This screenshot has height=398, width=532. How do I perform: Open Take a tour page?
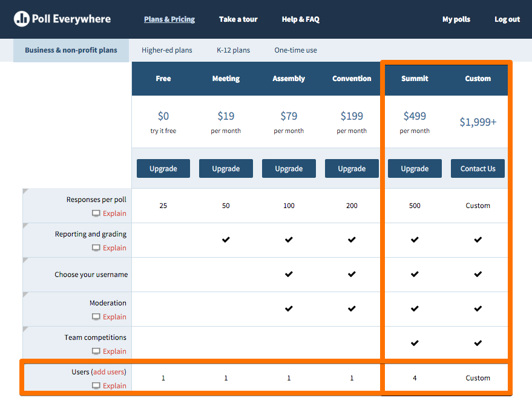click(238, 19)
